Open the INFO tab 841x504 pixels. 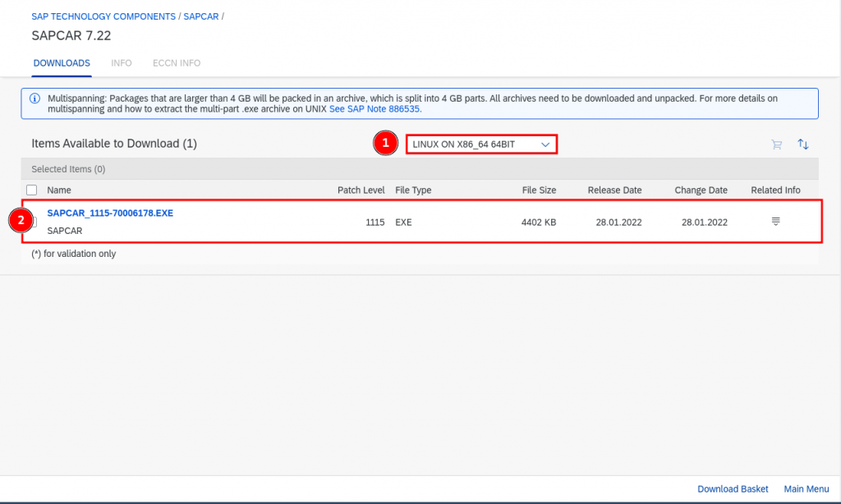(x=121, y=63)
